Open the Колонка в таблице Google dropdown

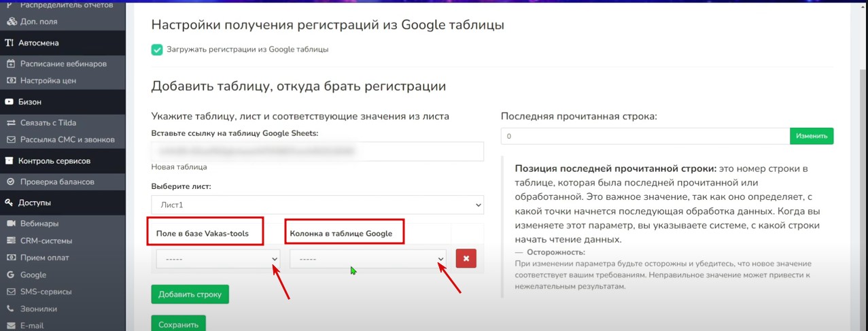pyautogui.click(x=368, y=259)
